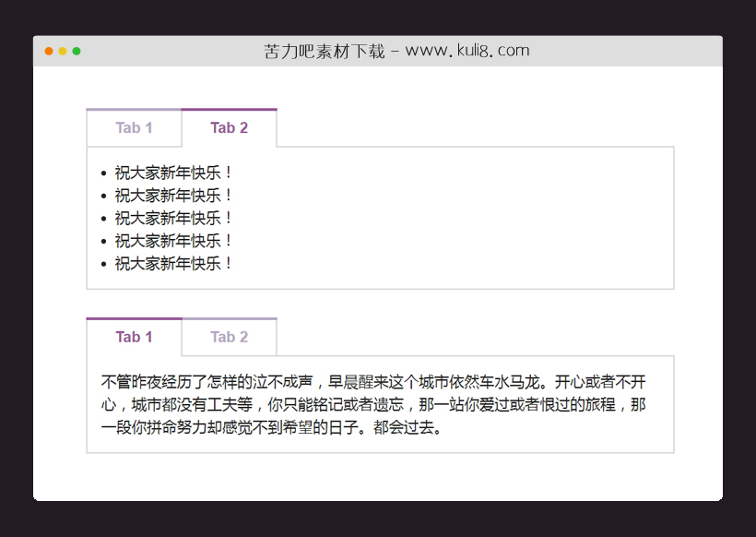The width and height of the screenshot is (756, 537).
Task: Click the last 祝大家新年快乐 list item
Action: [x=171, y=264]
